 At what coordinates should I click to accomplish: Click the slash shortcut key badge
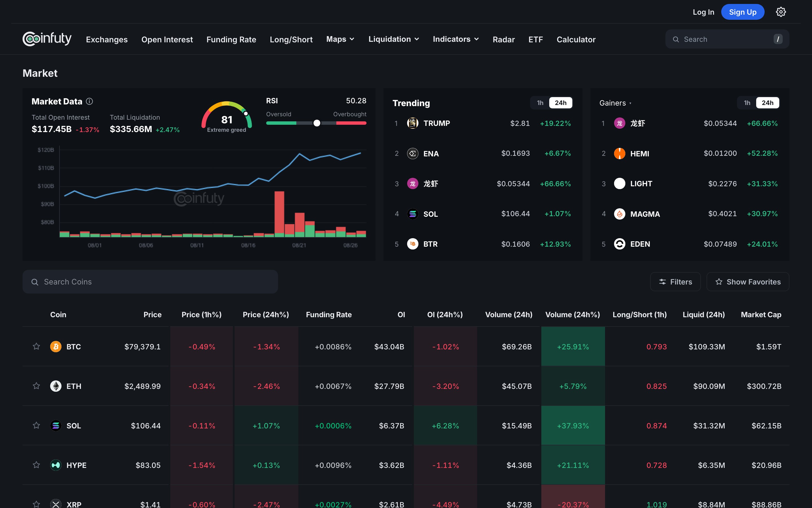tap(778, 39)
